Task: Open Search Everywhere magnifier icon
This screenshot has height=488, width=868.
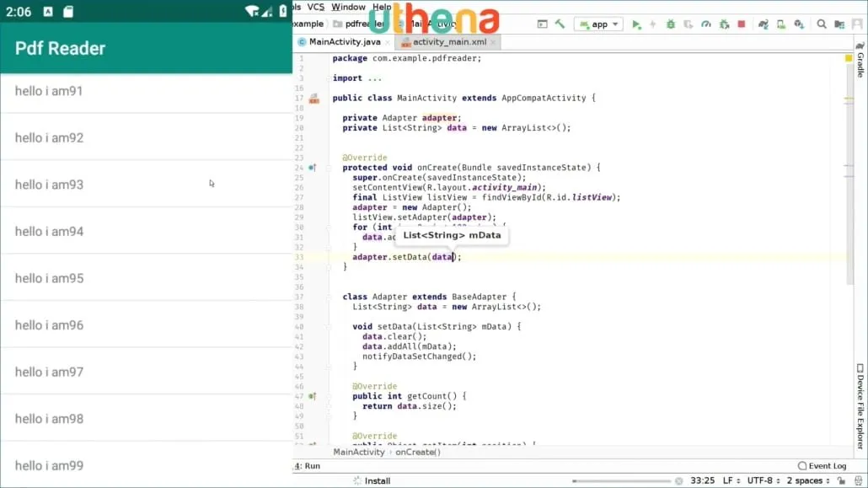Action: pyautogui.click(x=822, y=24)
